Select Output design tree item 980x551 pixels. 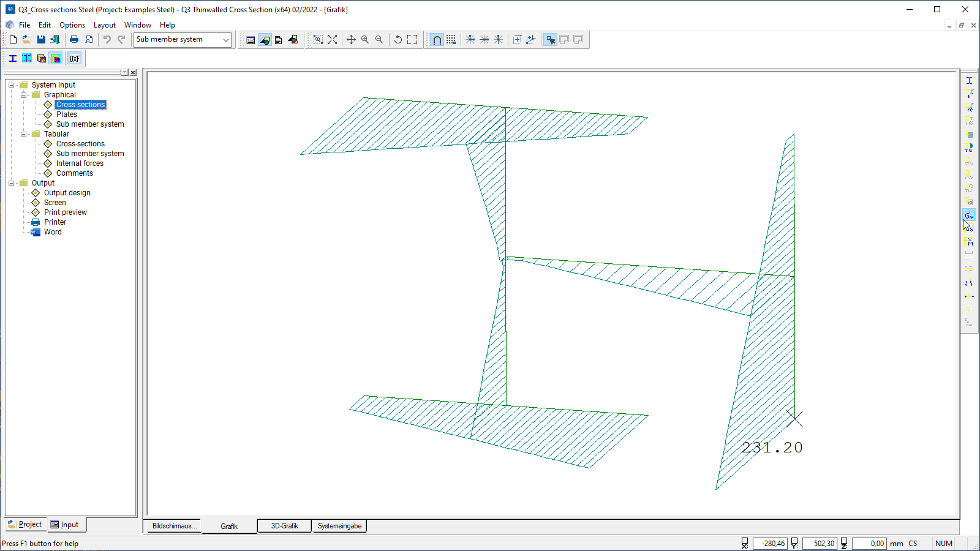point(67,193)
